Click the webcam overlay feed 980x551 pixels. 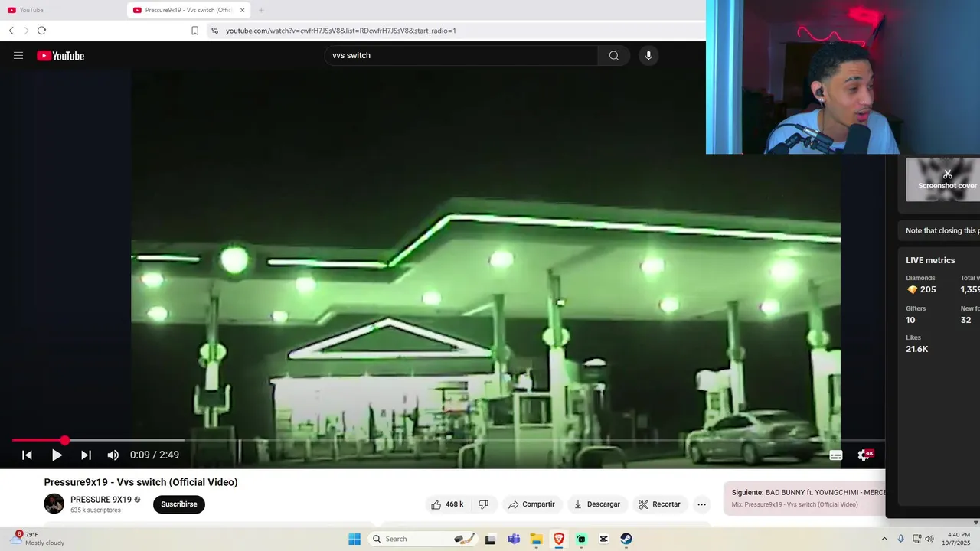tap(843, 77)
